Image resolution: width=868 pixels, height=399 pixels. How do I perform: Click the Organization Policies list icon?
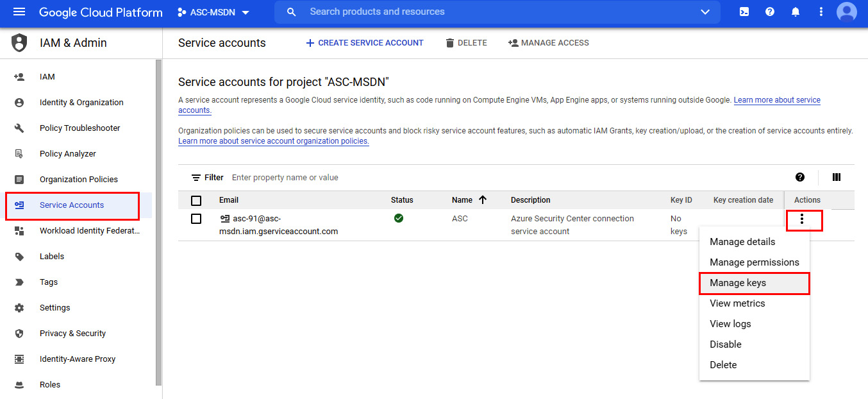point(19,180)
